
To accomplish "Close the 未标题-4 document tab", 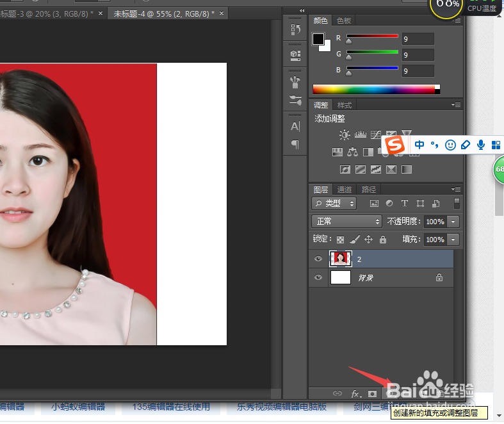I will [x=222, y=13].
